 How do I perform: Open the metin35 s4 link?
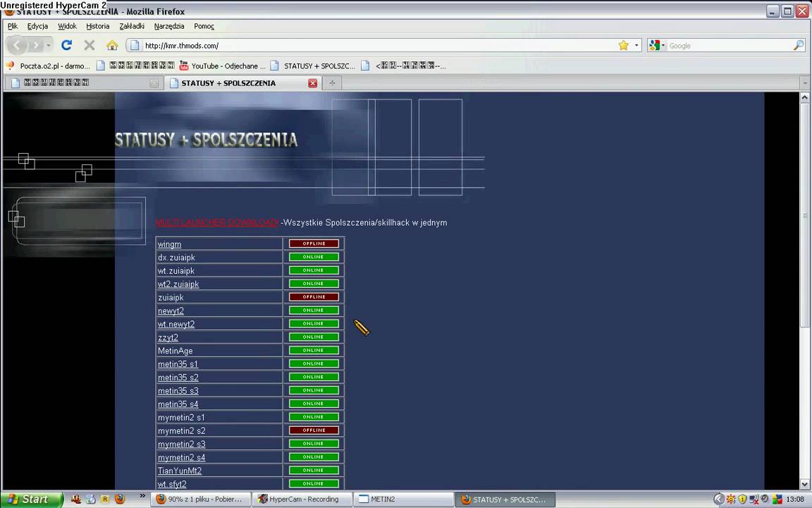pos(178,404)
